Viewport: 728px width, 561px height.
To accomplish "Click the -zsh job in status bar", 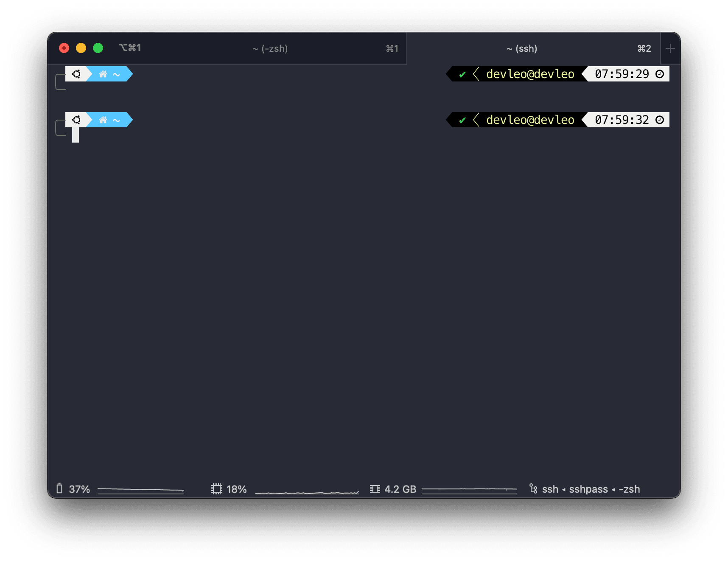I will click(x=629, y=489).
